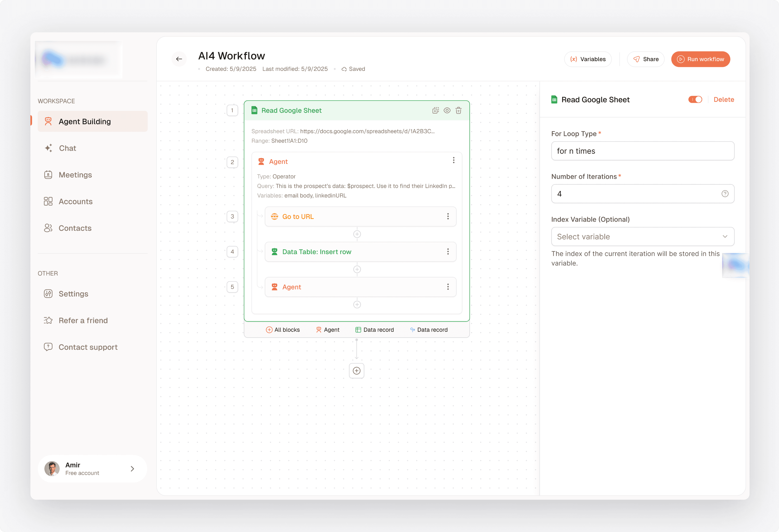Select the Go to URL step
779x532 pixels.
pyautogui.click(x=360, y=216)
